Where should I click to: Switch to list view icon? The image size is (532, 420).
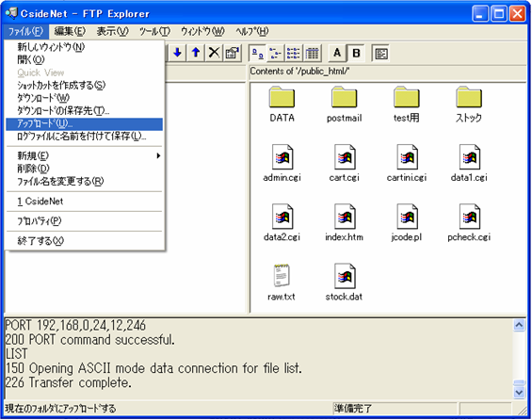coord(294,54)
